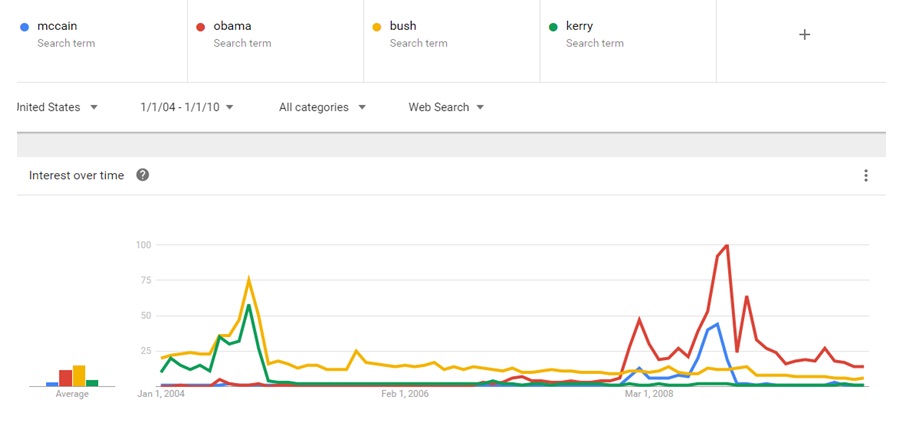Open the Interest over time help icon
Screen dimensions: 905x422
pos(143,175)
